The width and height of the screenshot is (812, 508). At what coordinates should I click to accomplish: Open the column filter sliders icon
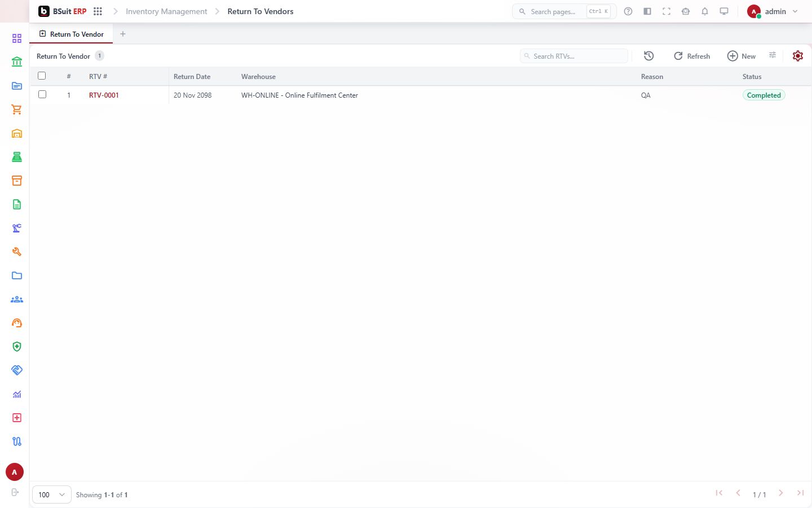pos(773,55)
